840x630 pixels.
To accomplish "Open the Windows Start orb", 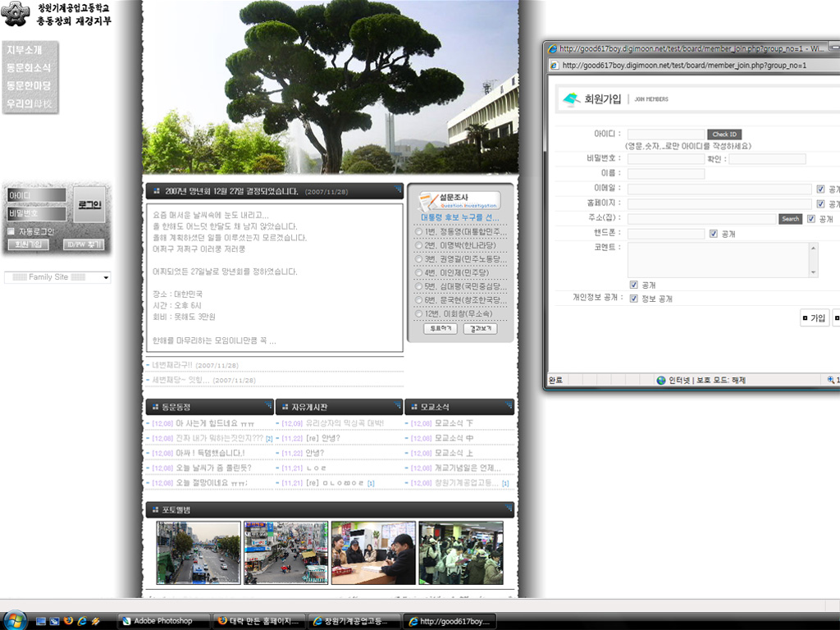I will (x=15, y=620).
